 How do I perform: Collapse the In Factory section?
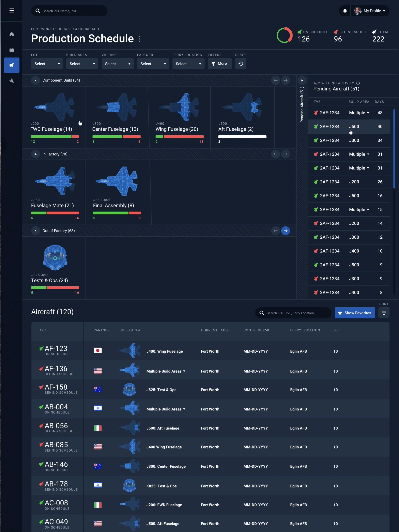click(x=36, y=154)
